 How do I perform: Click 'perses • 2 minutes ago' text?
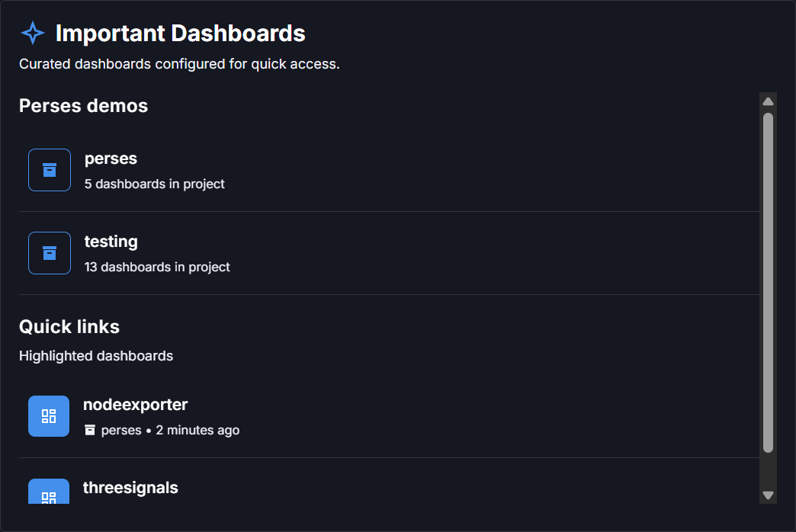tap(170, 430)
